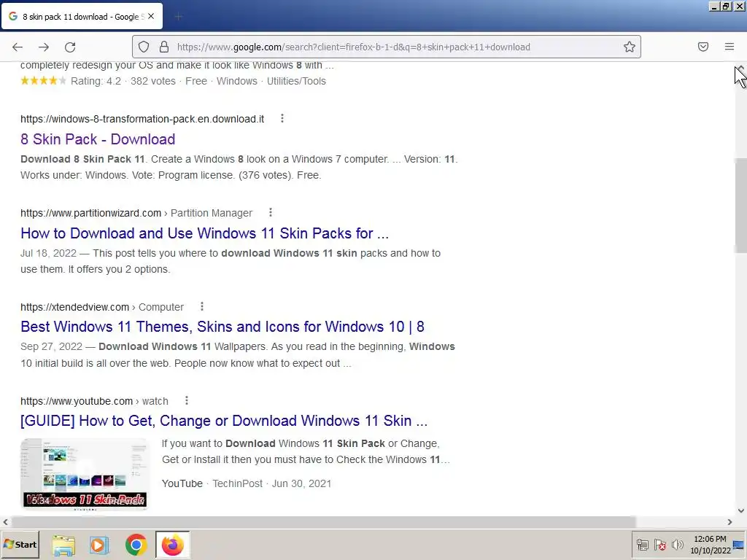The width and height of the screenshot is (747, 560).
Task: Open the '8 Skin Pack - Download' link
Action: (x=98, y=139)
